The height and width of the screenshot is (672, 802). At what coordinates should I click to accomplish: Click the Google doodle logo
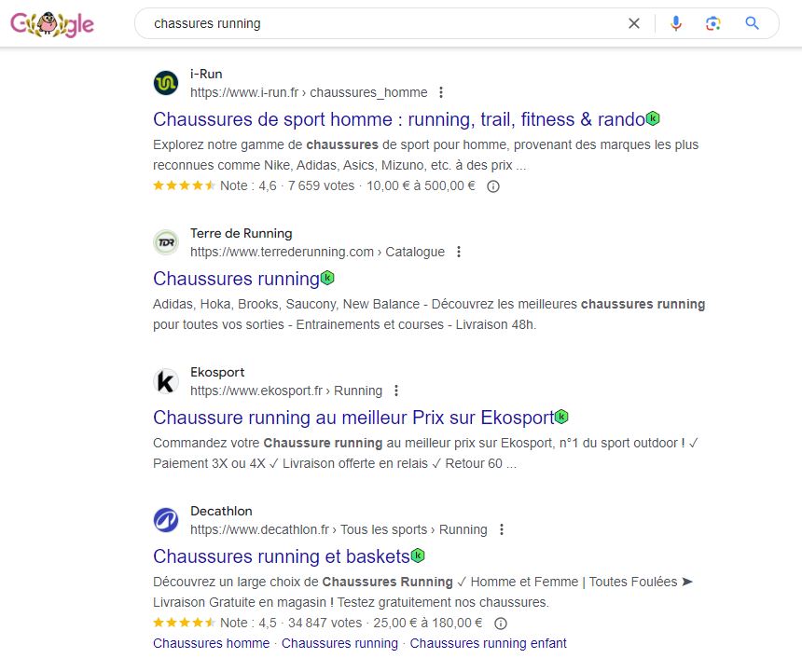click(52, 24)
